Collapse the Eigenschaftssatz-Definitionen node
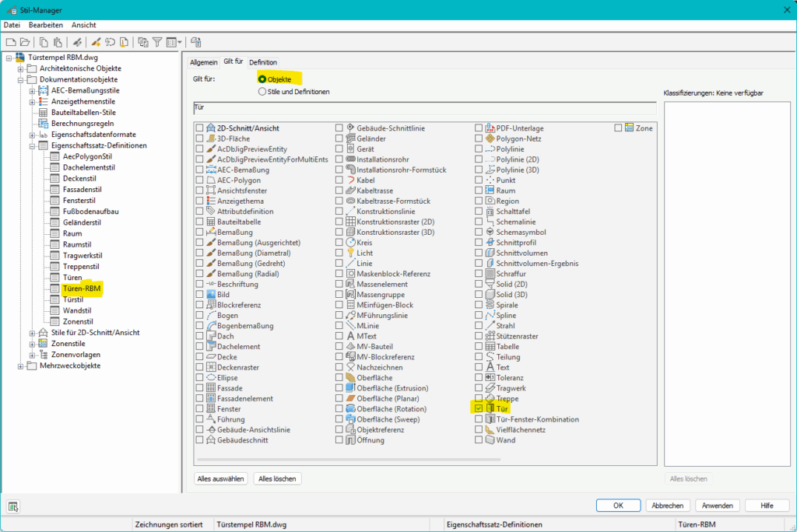 [33, 145]
